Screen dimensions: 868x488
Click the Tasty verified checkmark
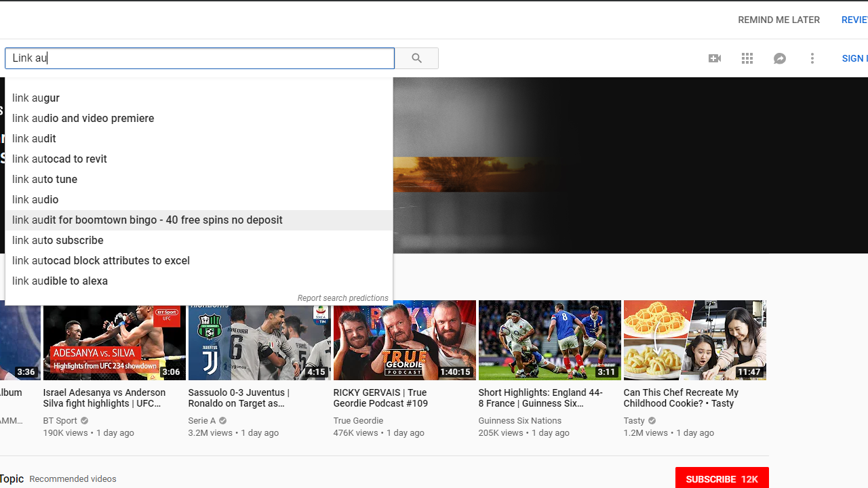coord(652,421)
